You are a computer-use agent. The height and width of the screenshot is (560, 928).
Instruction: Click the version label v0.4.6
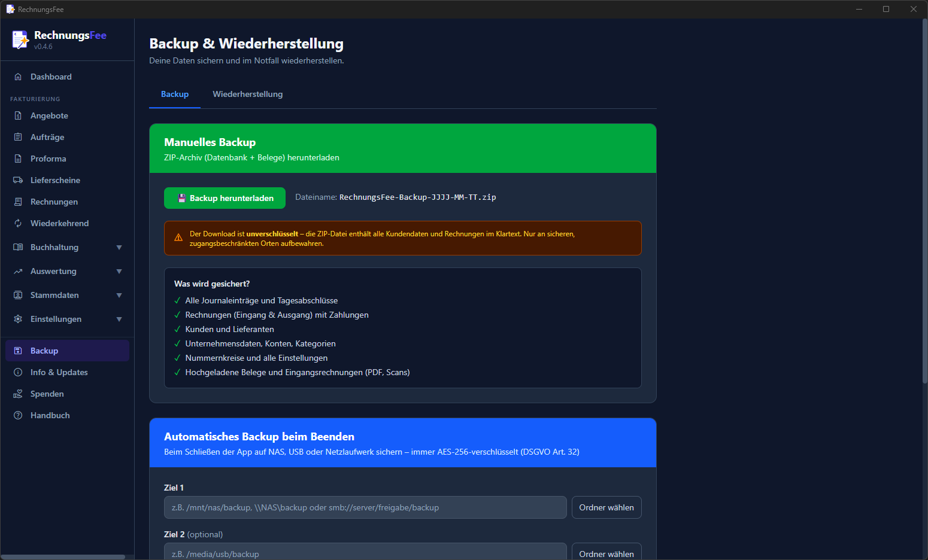43,47
